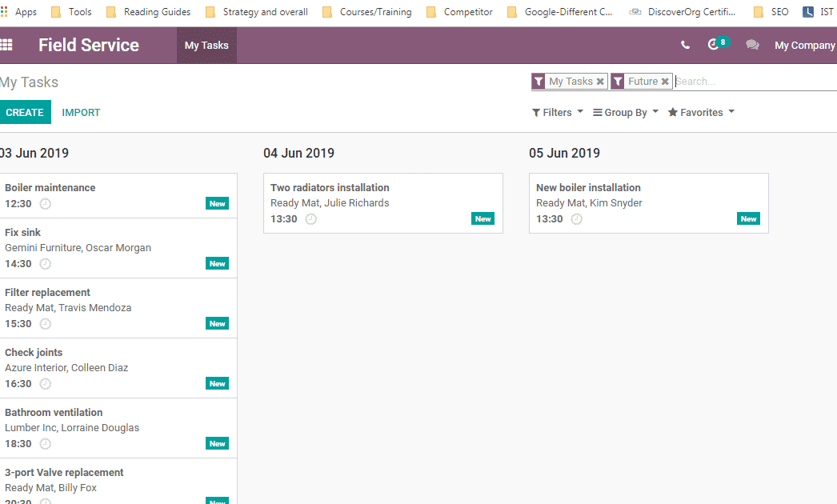837x504 pixels.
Task: Open the Courses/Training bookmark folder
Action: click(366, 12)
